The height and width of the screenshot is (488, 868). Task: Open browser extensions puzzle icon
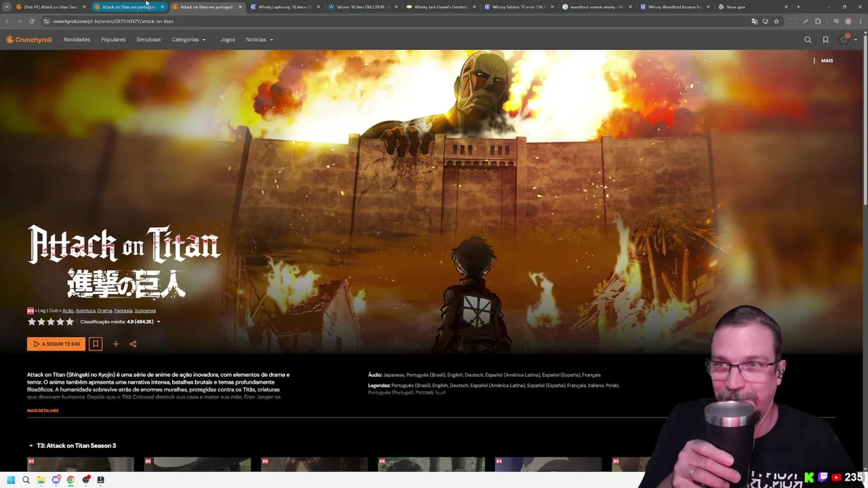tap(817, 21)
